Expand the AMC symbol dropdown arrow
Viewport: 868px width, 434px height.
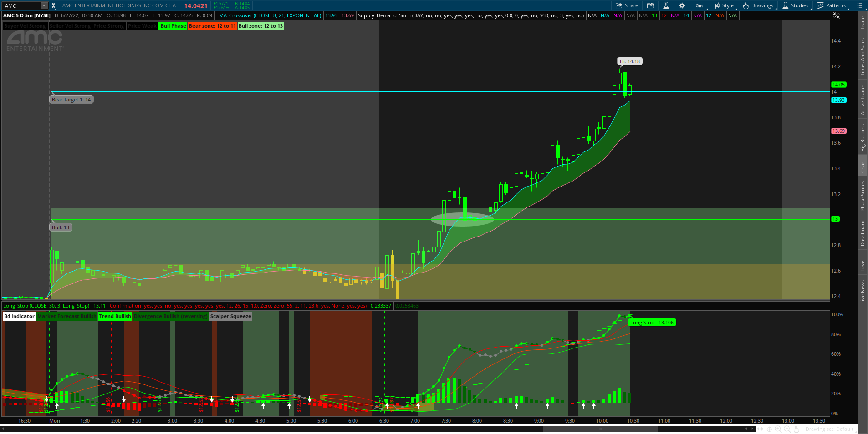tap(44, 5)
